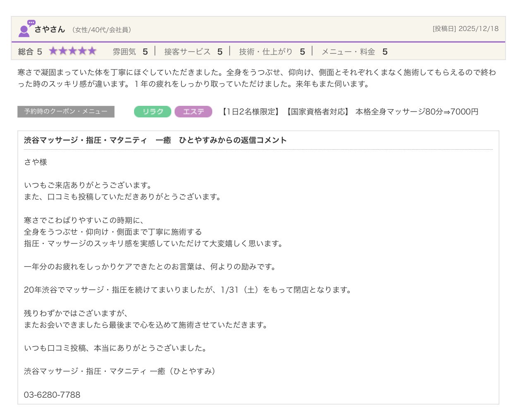Click the fourth star in the rating
518x420 pixels.
[x=82, y=51]
